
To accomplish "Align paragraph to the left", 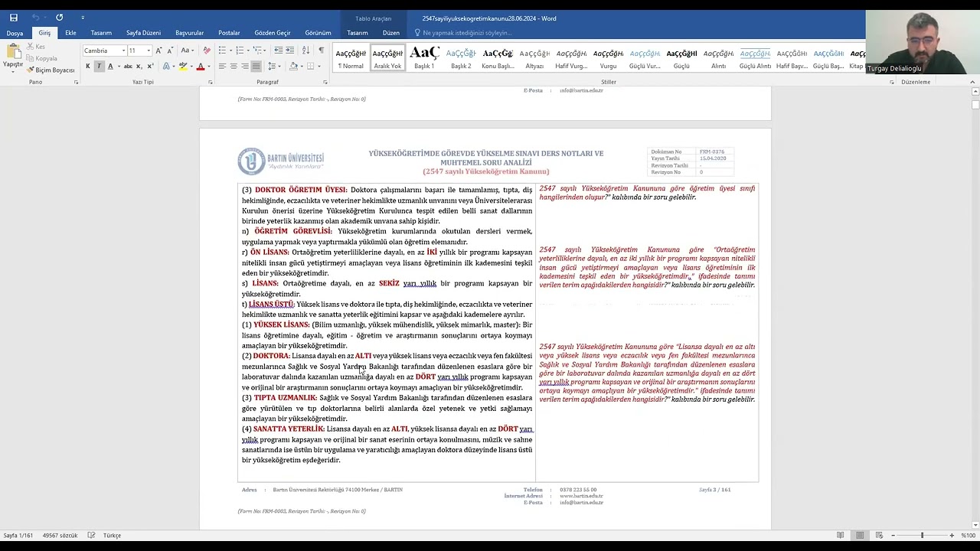I will 222,67.
